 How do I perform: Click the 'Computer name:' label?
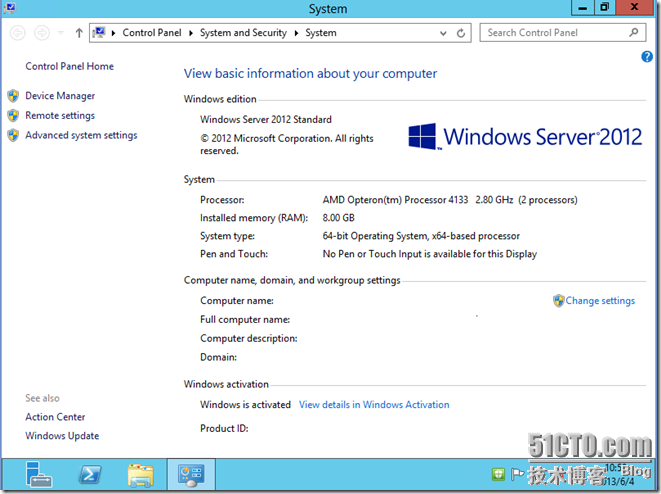tap(237, 301)
